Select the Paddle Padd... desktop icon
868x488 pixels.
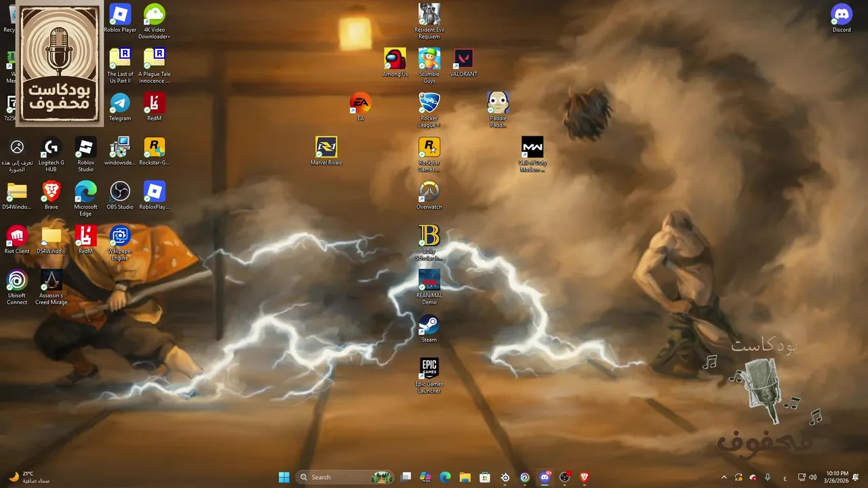coord(498,110)
